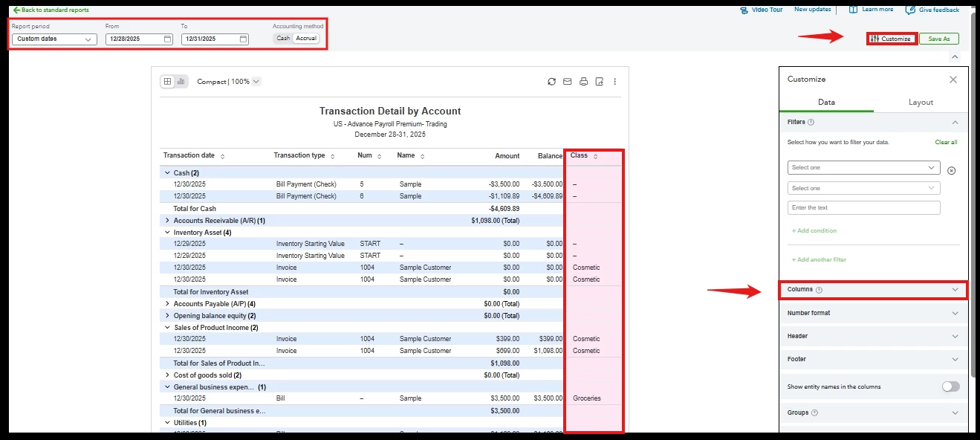Email the report using the envelope icon
980x440 pixels.
tap(567, 82)
